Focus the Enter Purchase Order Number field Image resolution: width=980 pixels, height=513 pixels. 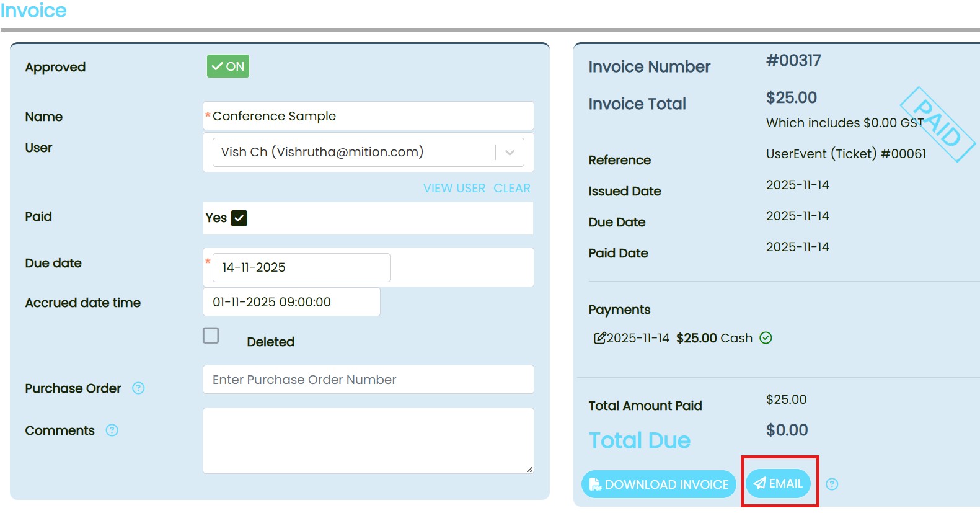368,380
